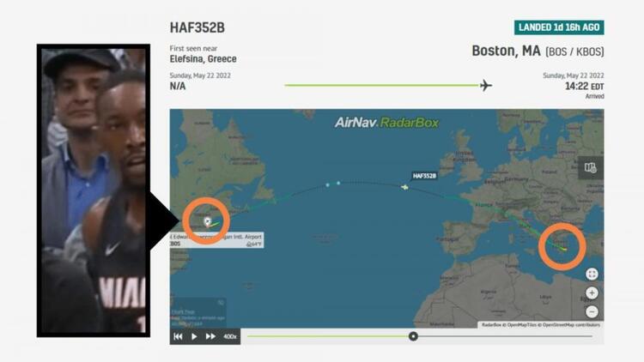Click the LANDED 1d 16h AGO badge
The width and height of the screenshot is (644, 362).
(559, 27)
